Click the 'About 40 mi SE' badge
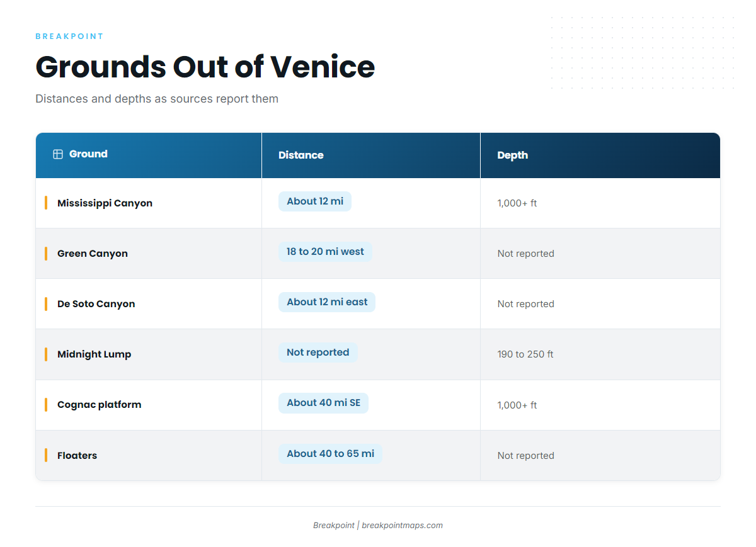Screen dimensions: 756x547 click(323, 403)
